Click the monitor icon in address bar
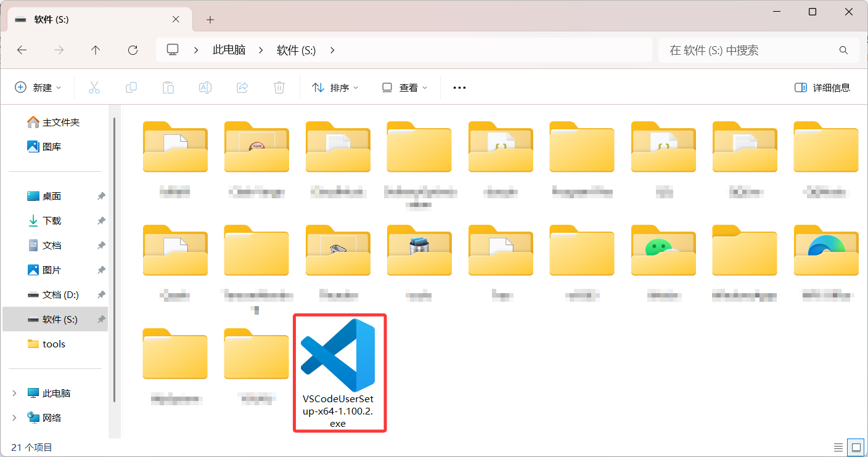The width and height of the screenshot is (868, 457). tap(173, 50)
